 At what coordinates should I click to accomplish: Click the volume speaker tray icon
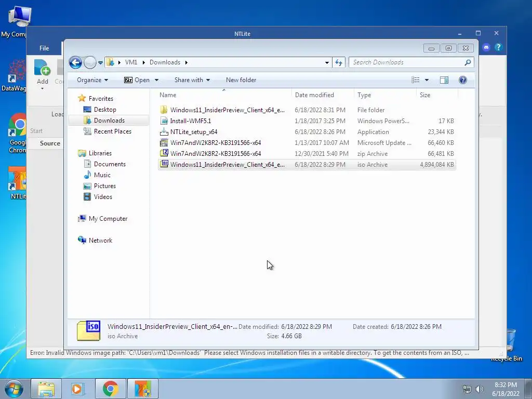point(480,389)
